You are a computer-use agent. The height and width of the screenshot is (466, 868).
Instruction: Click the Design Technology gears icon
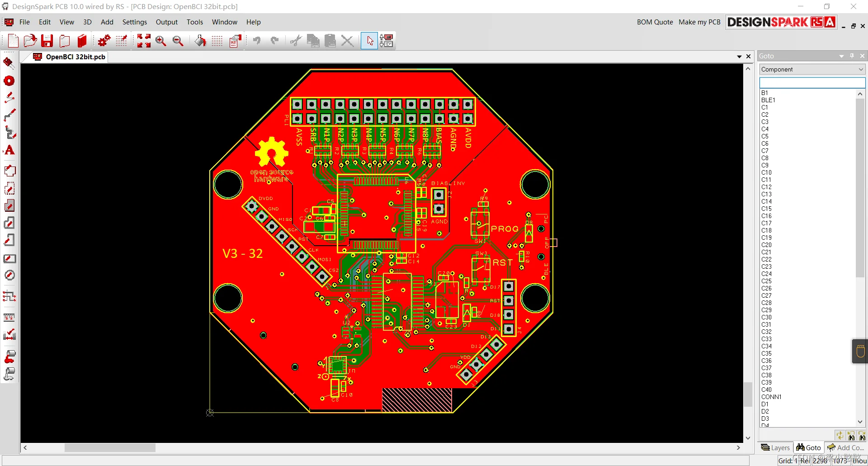(x=104, y=41)
